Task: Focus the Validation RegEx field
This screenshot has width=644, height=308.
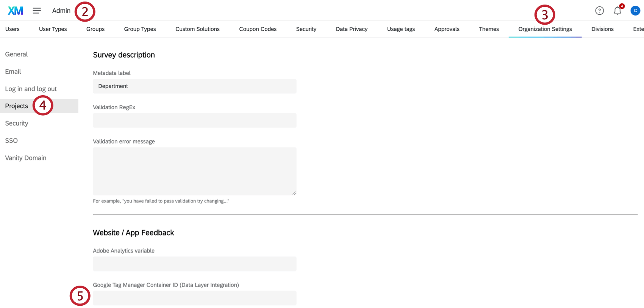Action: 194,120
